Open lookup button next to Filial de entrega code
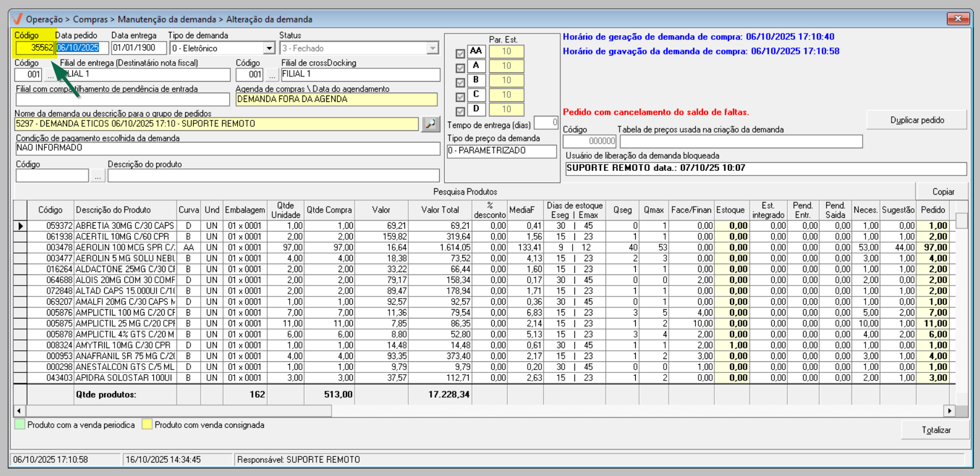Image resolution: width=980 pixels, height=476 pixels. 51,75
